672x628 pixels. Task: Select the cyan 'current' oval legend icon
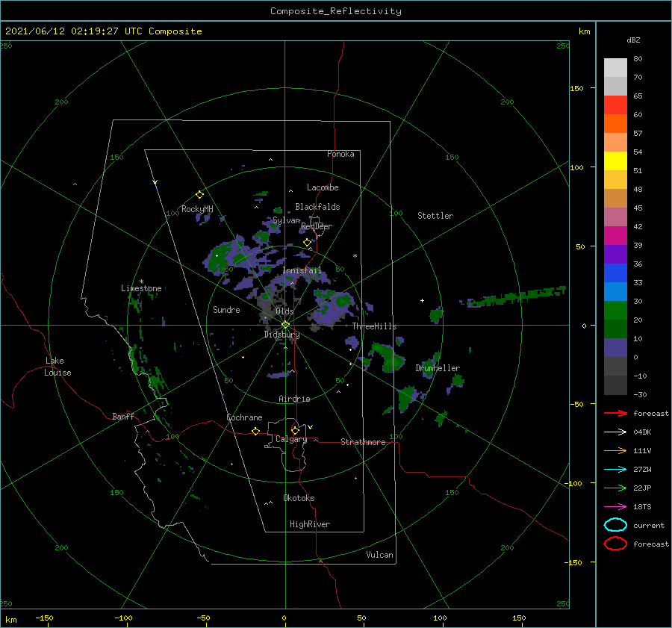[615, 525]
